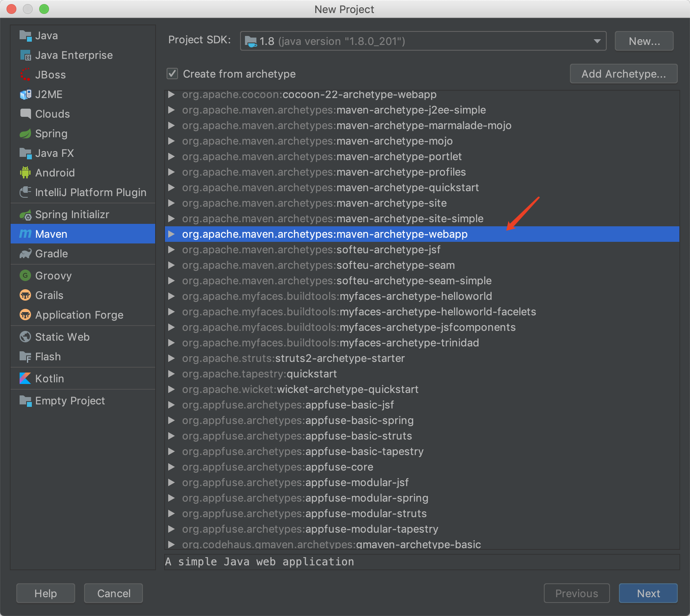The height and width of the screenshot is (616, 690).
Task: Click the Clouds icon
Action: 25,114
